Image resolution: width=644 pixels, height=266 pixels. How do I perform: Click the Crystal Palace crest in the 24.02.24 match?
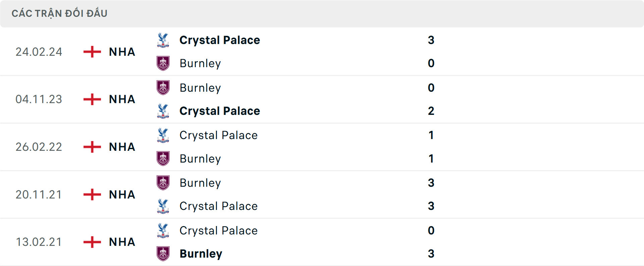coord(163,40)
